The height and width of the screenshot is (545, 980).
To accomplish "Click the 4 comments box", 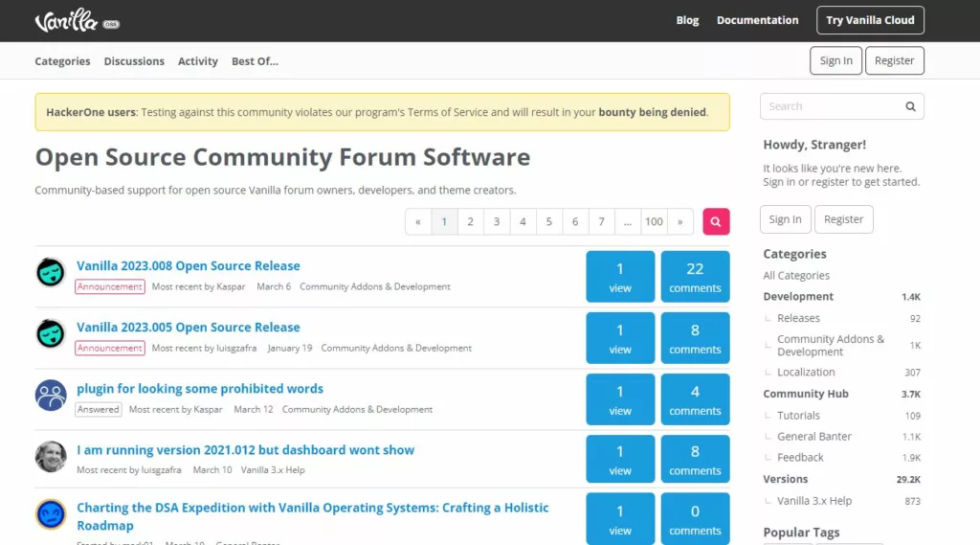I will (x=695, y=399).
